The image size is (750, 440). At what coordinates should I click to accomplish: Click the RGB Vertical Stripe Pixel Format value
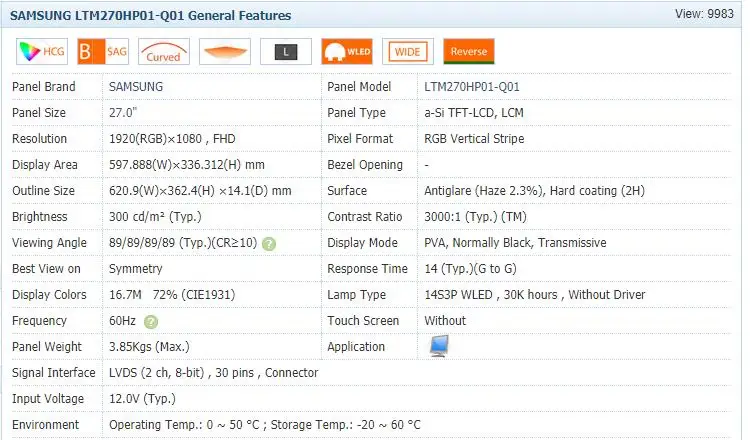(474, 139)
